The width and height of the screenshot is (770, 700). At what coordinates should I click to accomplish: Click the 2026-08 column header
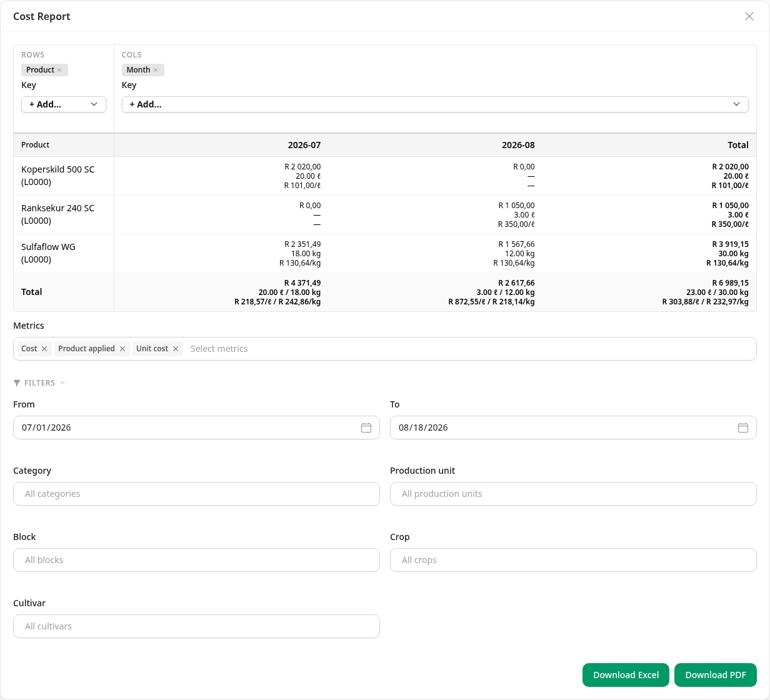coord(518,145)
